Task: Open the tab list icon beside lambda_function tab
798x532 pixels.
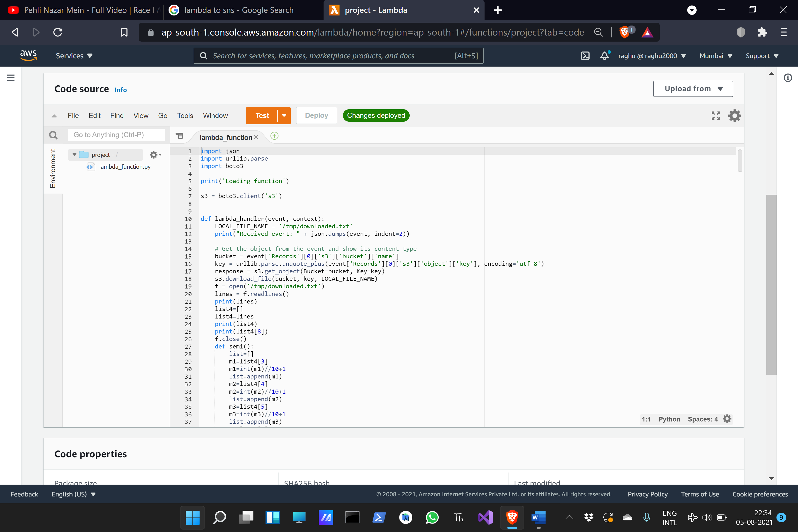Action: click(x=179, y=136)
